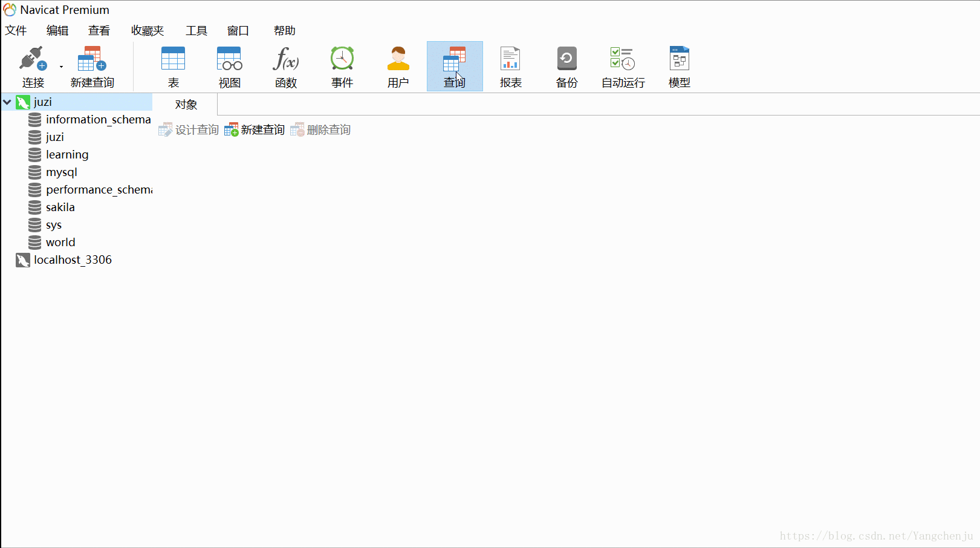The image size is (980, 548).
Task: Select the sakila database
Action: click(x=60, y=207)
